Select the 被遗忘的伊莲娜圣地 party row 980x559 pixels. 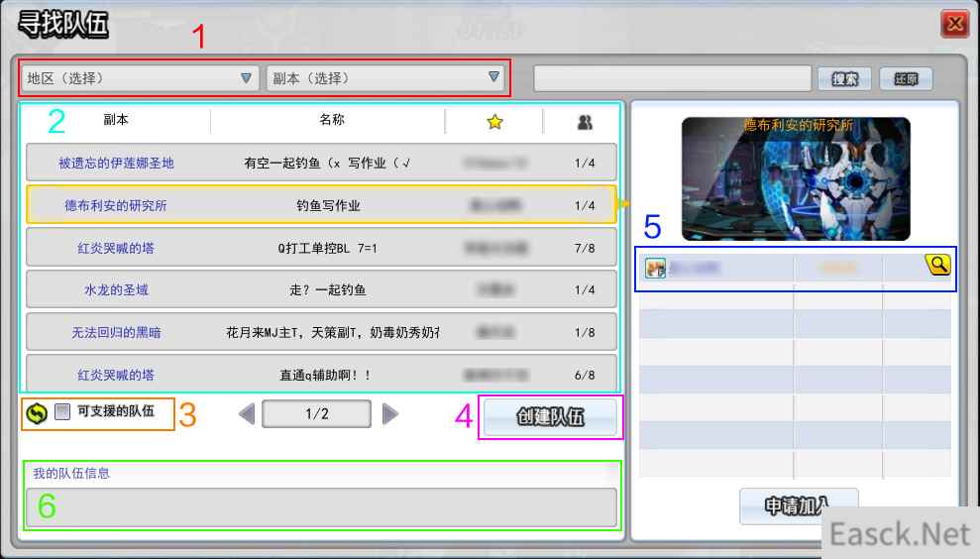point(321,163)
